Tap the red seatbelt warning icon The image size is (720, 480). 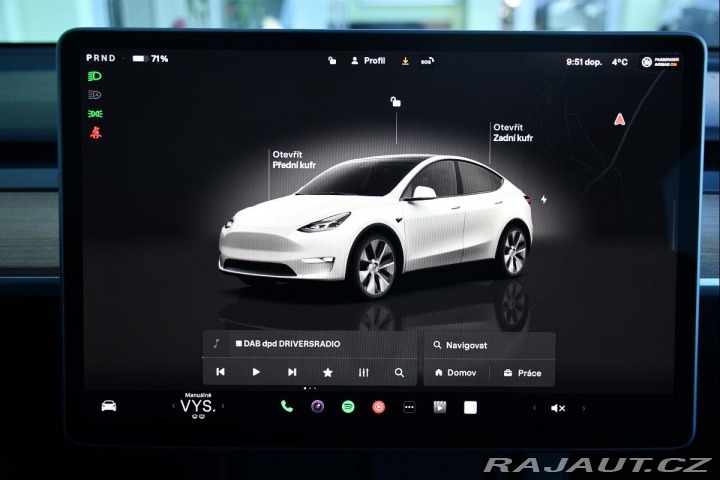click(96, 132)
